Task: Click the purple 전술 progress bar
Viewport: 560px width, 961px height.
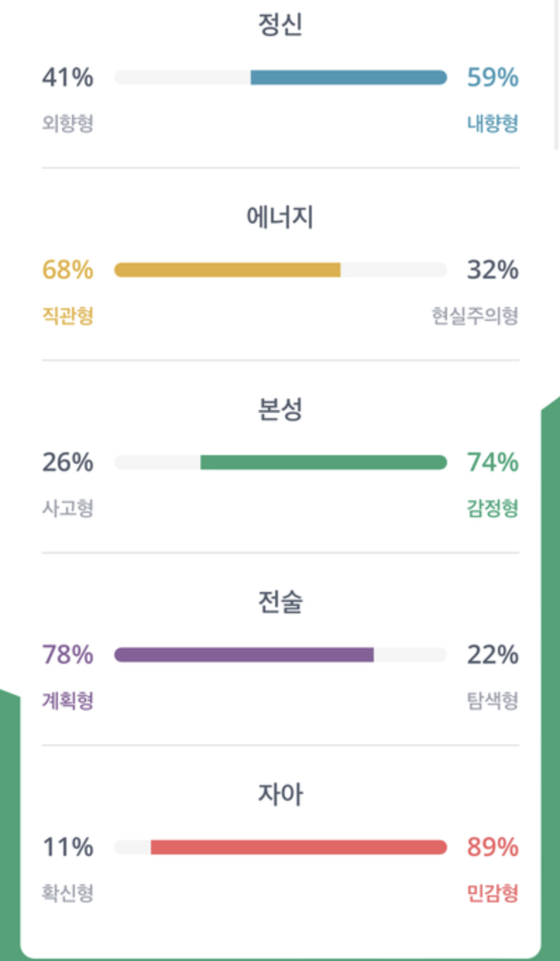Action: [244, 655]
